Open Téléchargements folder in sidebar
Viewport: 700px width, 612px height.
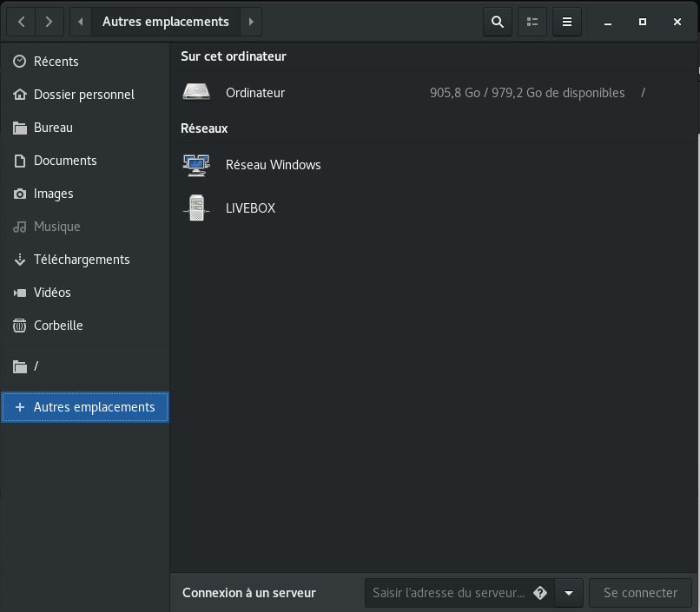[x=81, y=260]
